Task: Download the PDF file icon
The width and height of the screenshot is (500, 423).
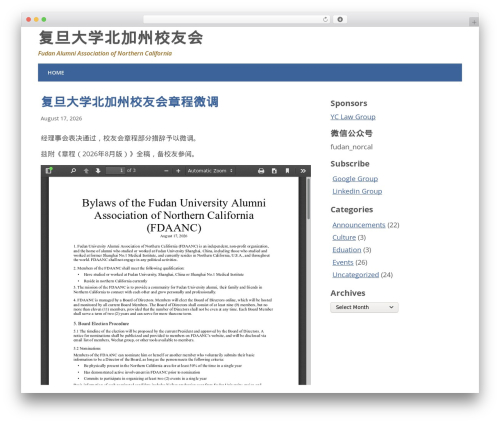Action: tap(274, 171)
